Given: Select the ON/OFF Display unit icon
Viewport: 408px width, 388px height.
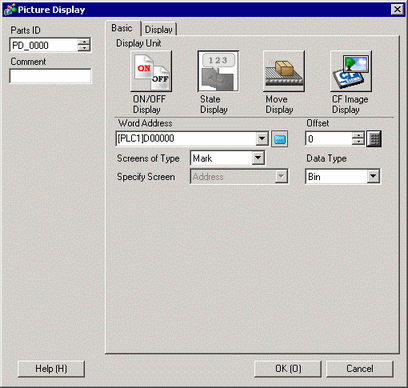Looking at the screenshot, I should (151, 71).
